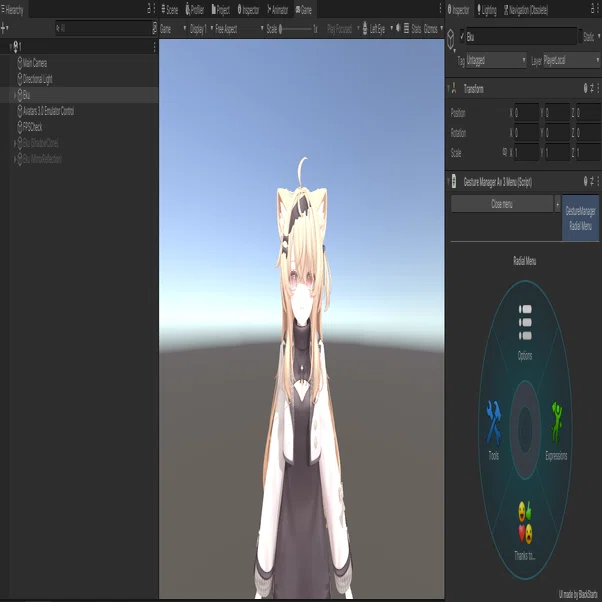602x602 pixels.
Task: Edit the Eku object name field
Action: click(x=521, y=37)
